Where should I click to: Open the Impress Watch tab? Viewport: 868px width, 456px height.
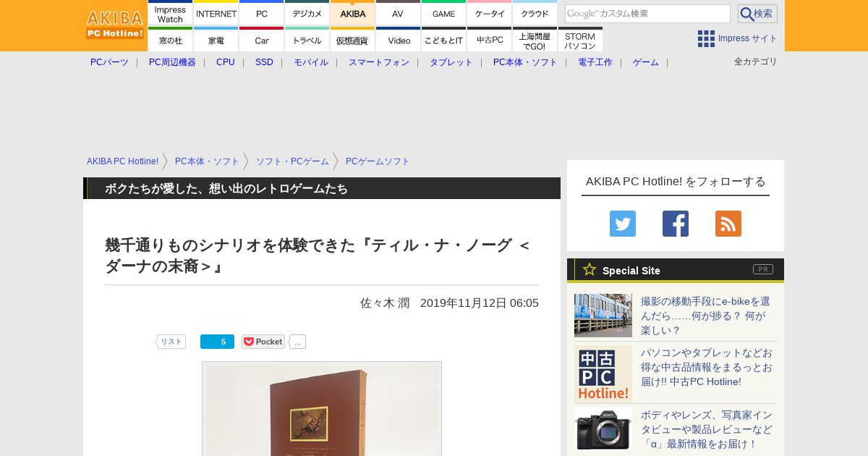tap(170, 13)
